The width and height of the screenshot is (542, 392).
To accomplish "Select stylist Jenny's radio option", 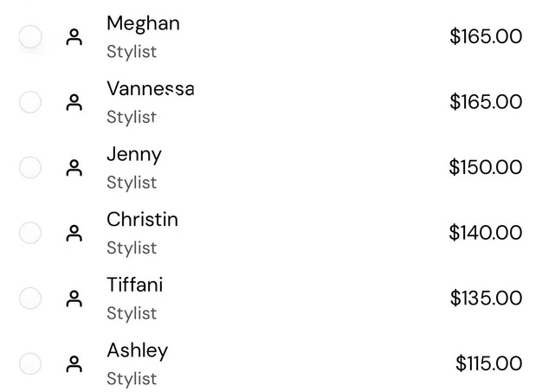I will pos(30,168).
